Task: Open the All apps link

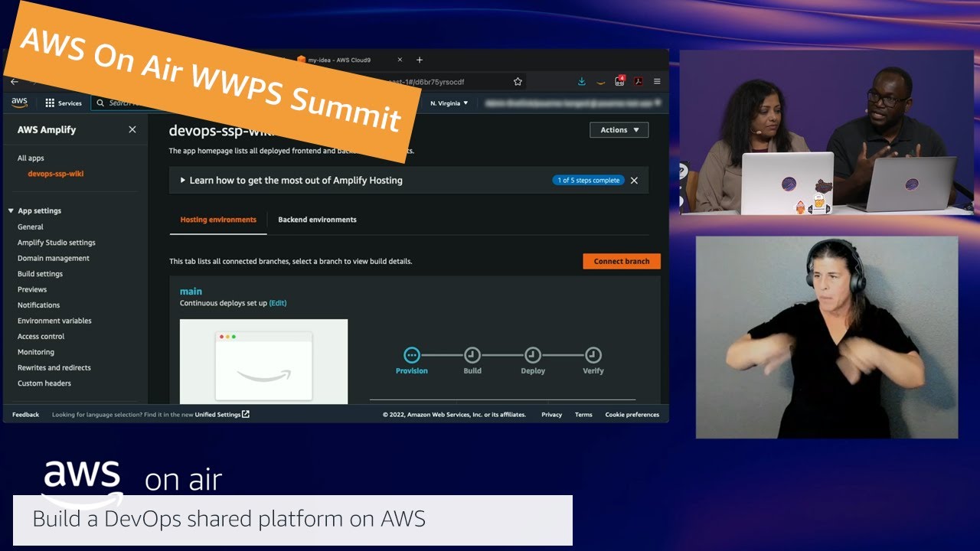Action: [x=31, y=158]
